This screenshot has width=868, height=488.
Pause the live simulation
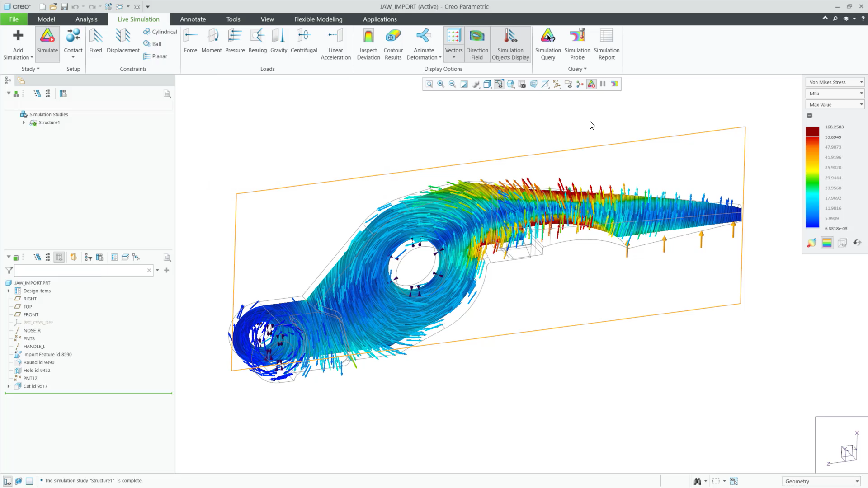point(603,84)
